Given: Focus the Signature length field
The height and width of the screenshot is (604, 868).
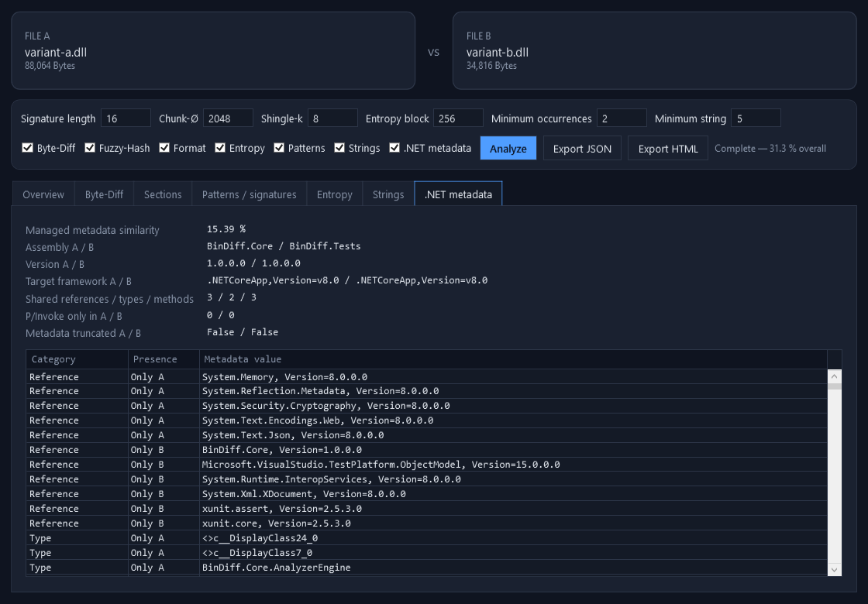Looking at the screenshot, I should click(x=126, y=118).
